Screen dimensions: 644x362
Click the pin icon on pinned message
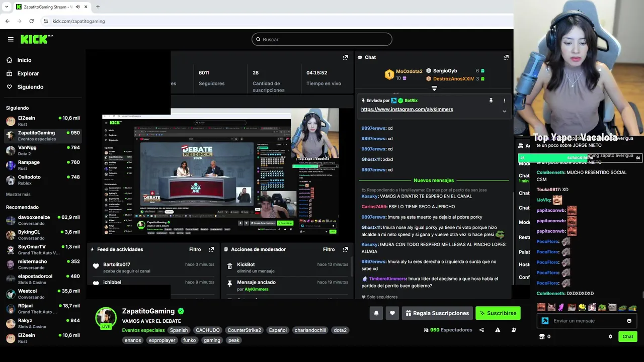click(491, 101)
